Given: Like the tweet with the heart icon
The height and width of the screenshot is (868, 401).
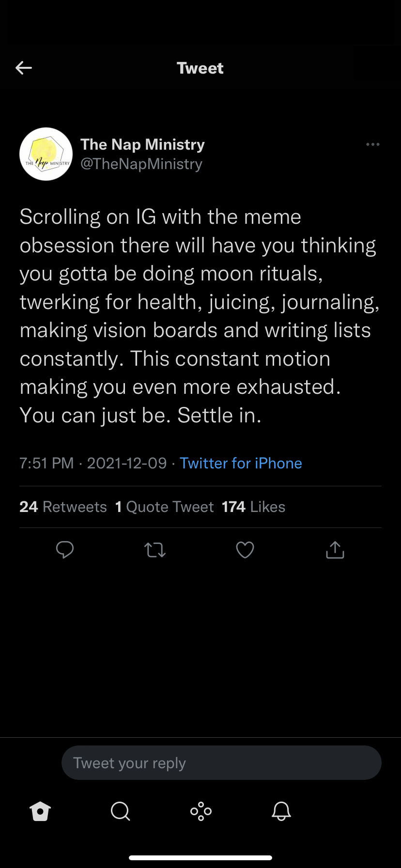Looking at the screenshot, I should coord(245,550).
